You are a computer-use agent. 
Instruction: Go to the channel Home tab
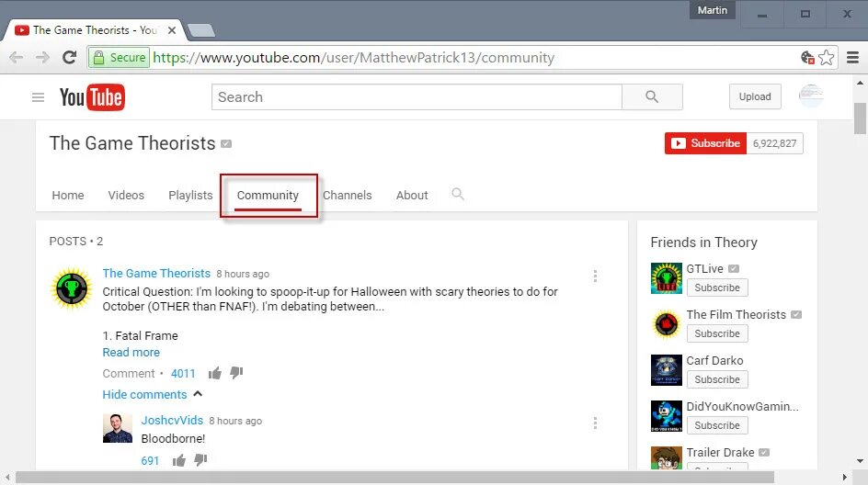(68, 196)
